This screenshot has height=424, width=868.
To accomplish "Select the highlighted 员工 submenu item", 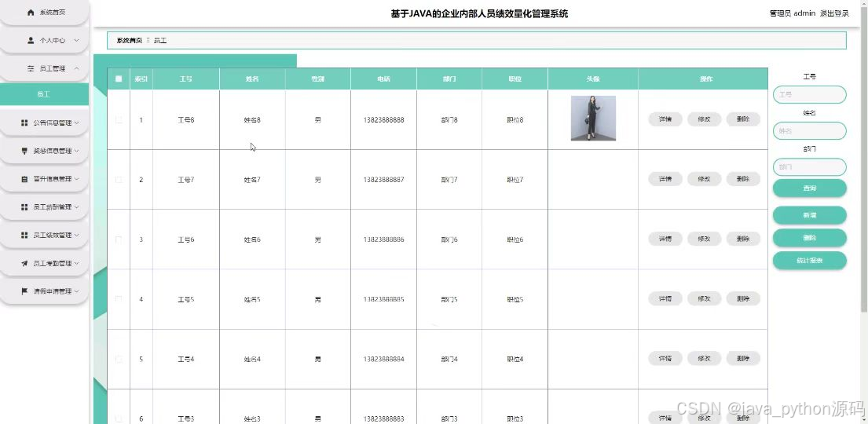I will pos(44,94).
